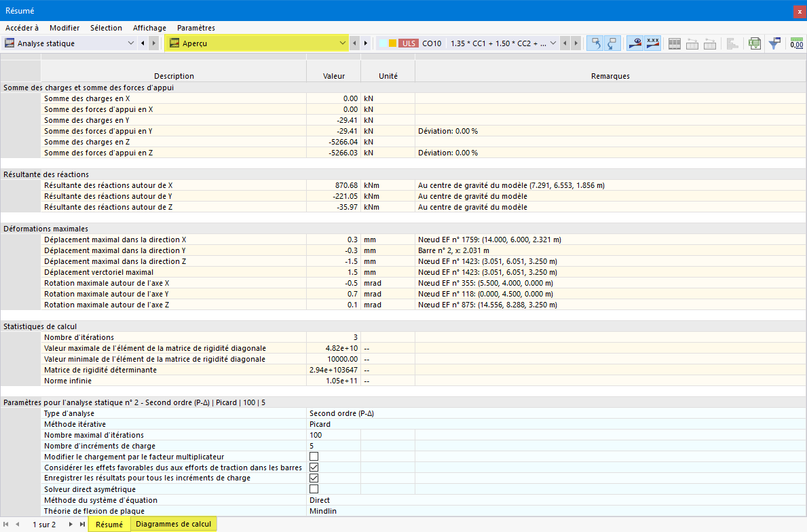Image resolution: width=807 pixels, height=532 pixels.
Task: Click the Analyse statique table icon
Action: [10, 43]
